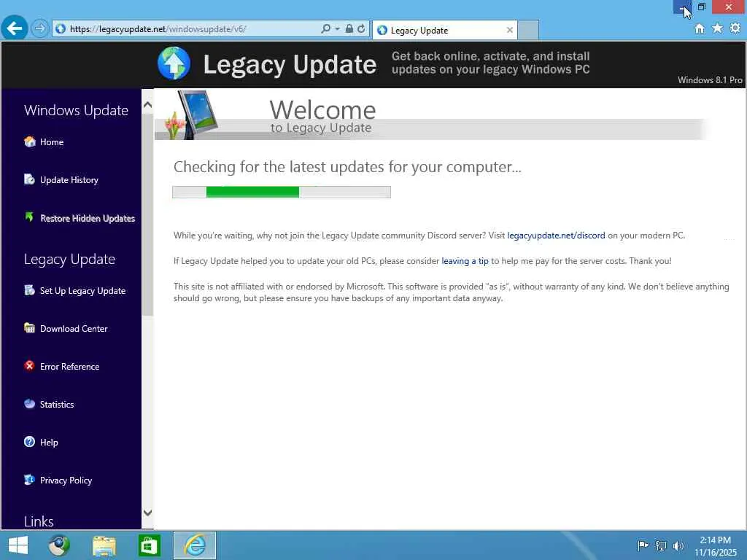
Task: Click the Restore Hidden Updates icon
Action: tap(29, 217)
